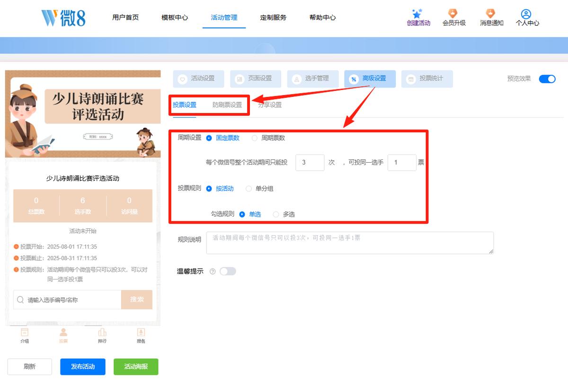Open 创建活动 star icon
The image size is (568, 392).
[x=417, y=14]
